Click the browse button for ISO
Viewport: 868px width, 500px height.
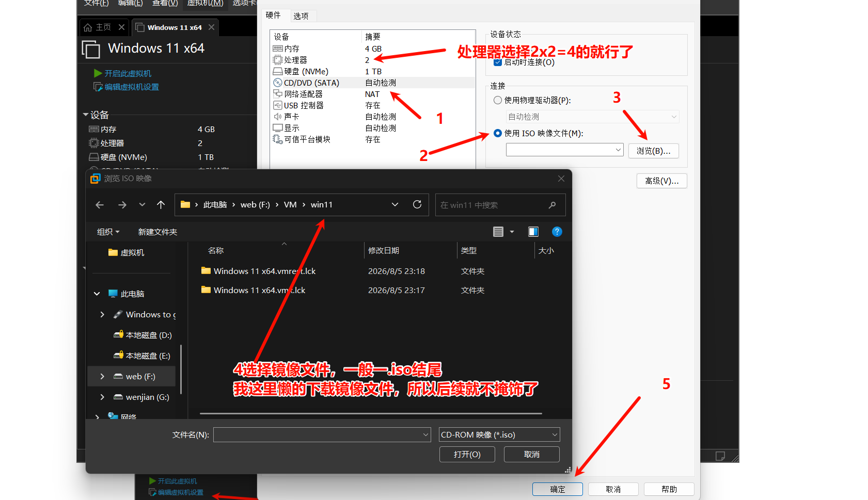click(653, 151)
